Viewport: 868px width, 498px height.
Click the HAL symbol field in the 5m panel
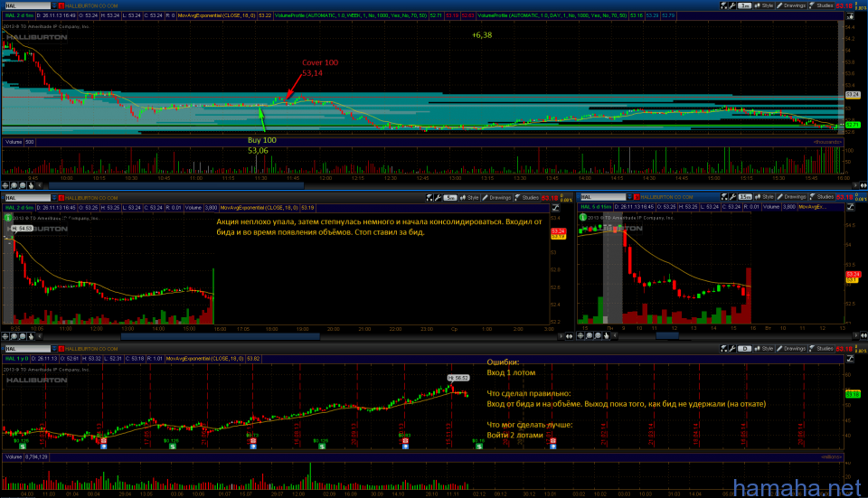pyautogui.click(x=28, y=198)
